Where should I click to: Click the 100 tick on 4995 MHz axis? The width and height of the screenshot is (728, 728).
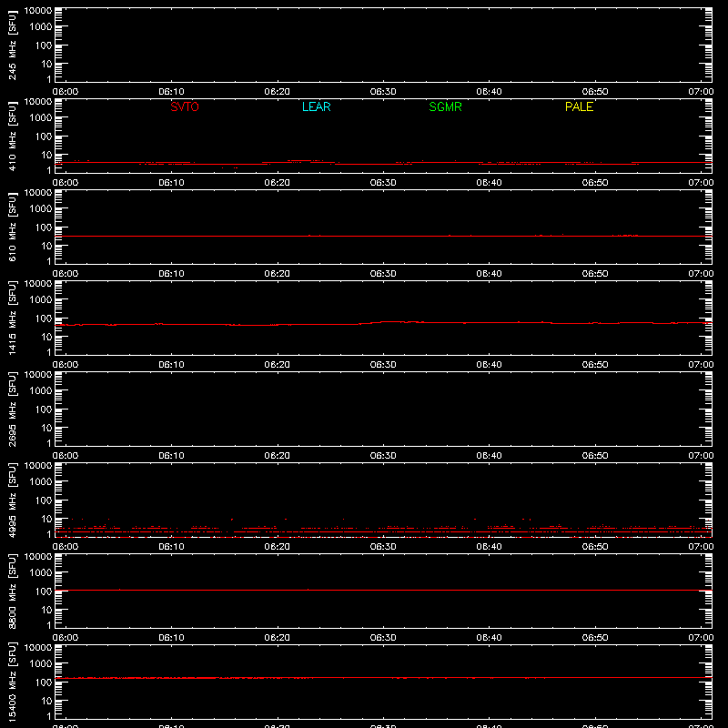44,500
